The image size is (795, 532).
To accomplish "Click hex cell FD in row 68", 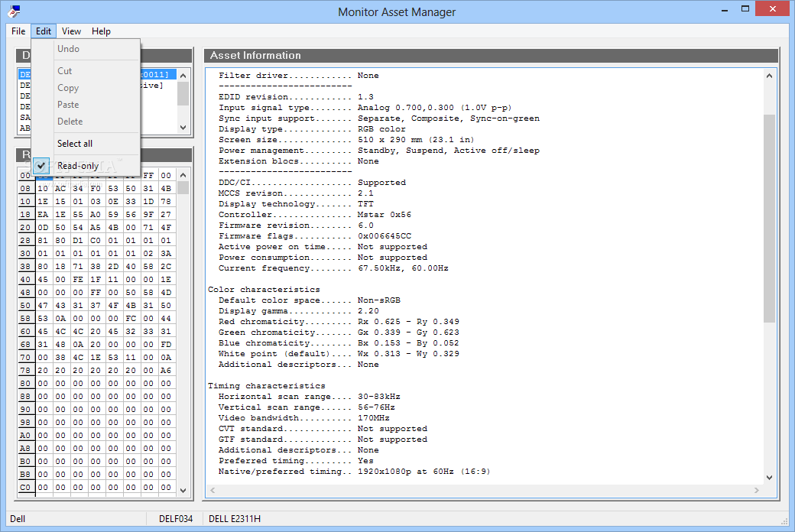I will 166,344.
